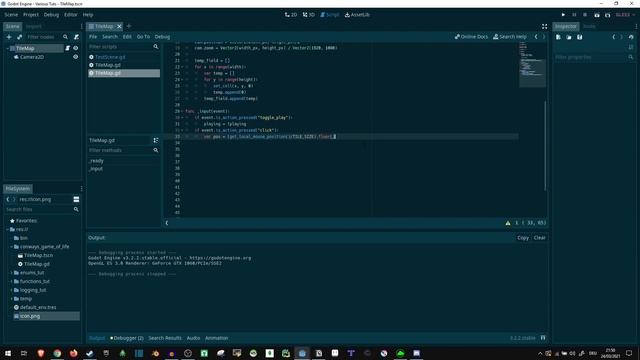Jump to the _input method

point(96,169)
